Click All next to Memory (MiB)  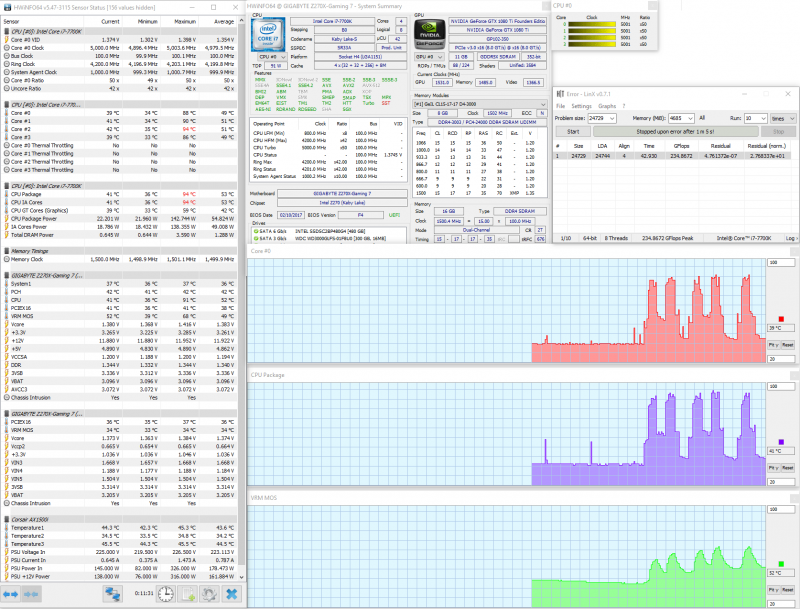[x=702, y=118]
